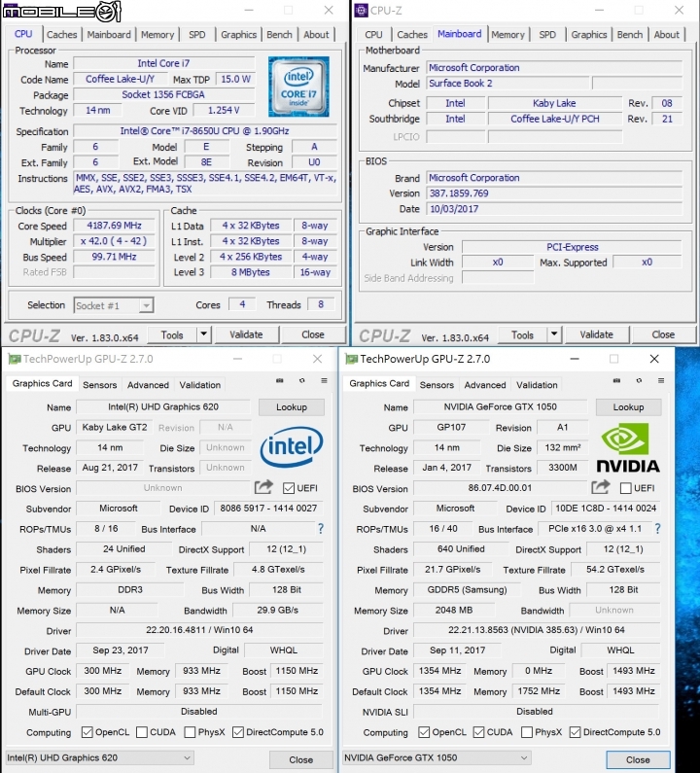Toggle PhysX checkbox in NVIDIA GPU-Z
The height and width of the screenshot is (773, 700).
click(527, 732)
